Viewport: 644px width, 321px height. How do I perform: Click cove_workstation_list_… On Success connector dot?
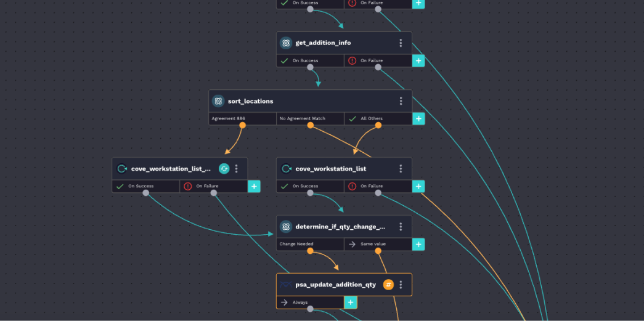[146, 193]
